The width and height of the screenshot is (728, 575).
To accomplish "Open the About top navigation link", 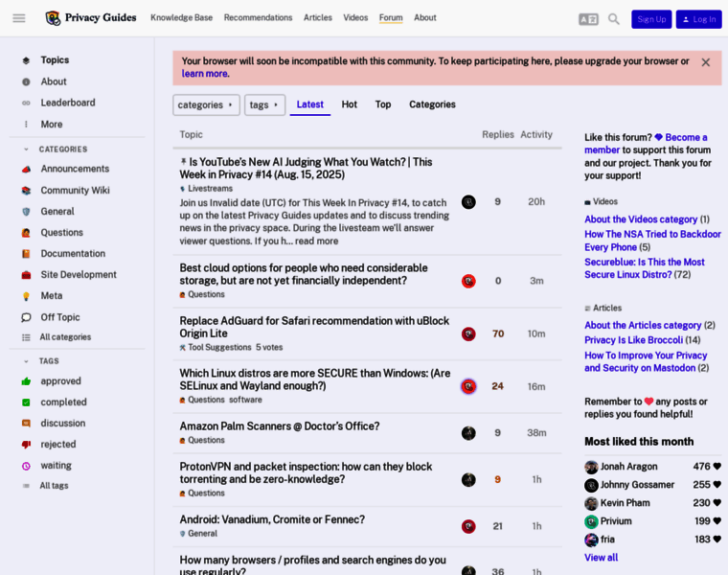I will pos(425,17).
